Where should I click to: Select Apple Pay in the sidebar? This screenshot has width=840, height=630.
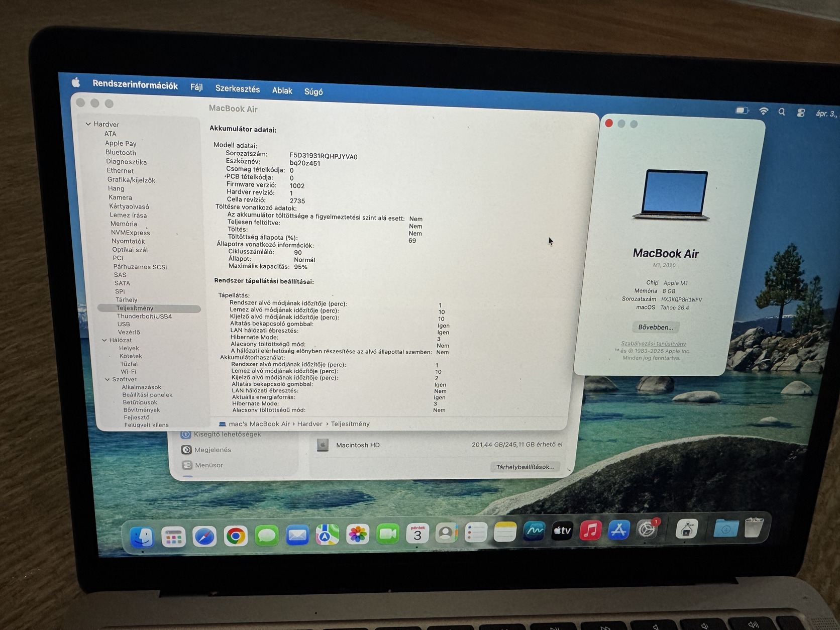[x=121, y=143]
